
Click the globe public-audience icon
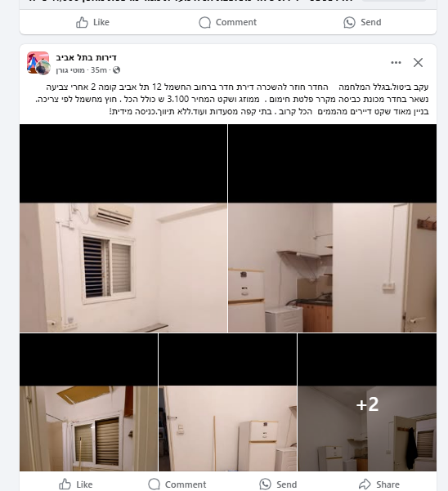coord(116,70)
